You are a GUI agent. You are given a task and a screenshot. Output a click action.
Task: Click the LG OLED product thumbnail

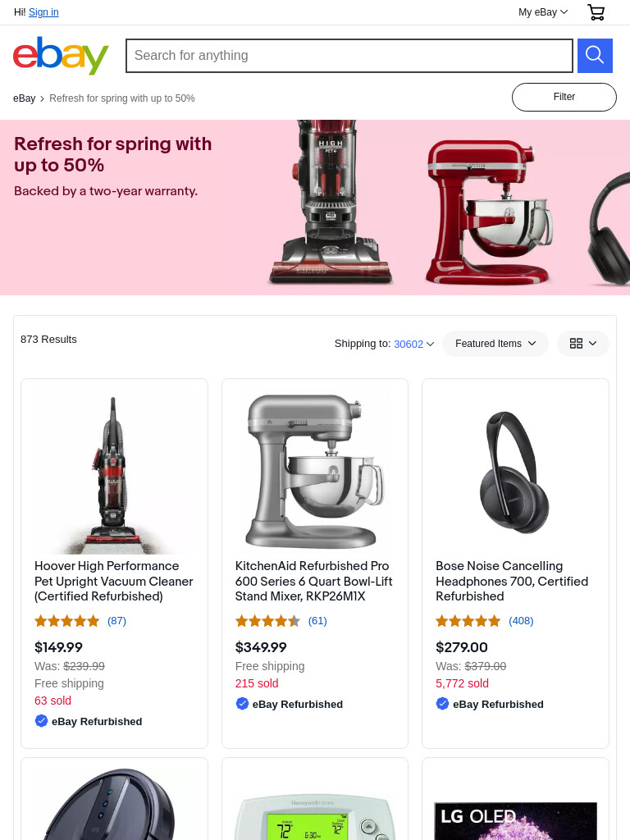click(x=515, y=820)
